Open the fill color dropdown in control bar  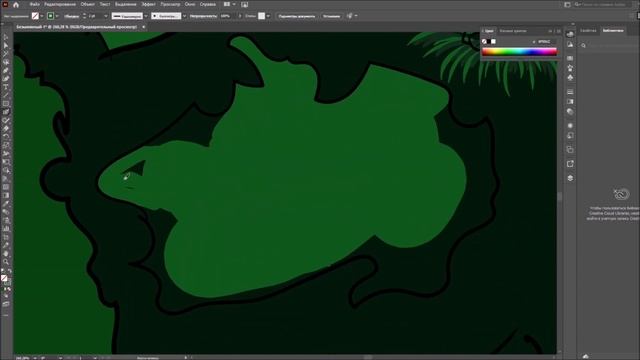coord(42,16)
